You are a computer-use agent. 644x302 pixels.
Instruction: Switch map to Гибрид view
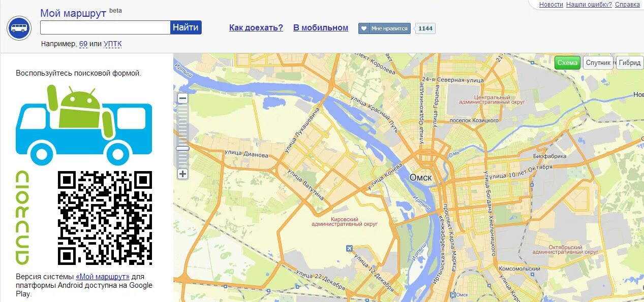630,63
